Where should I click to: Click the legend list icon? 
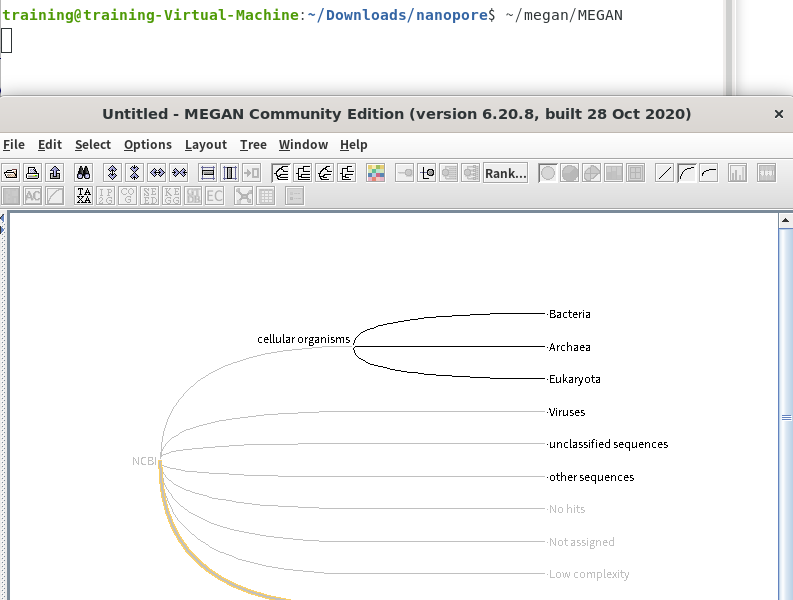(295, 195)
